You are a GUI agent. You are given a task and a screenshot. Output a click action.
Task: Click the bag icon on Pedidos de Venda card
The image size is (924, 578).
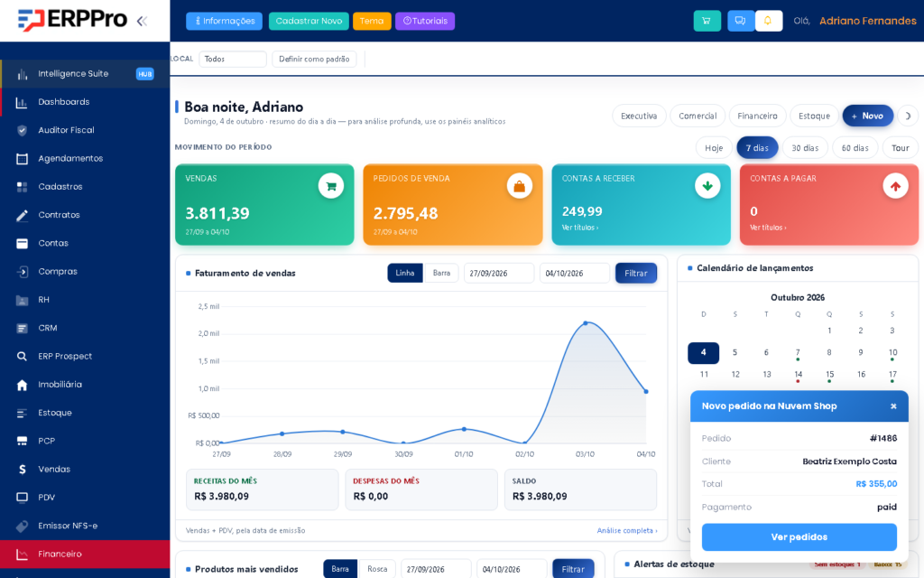(519, 186)
